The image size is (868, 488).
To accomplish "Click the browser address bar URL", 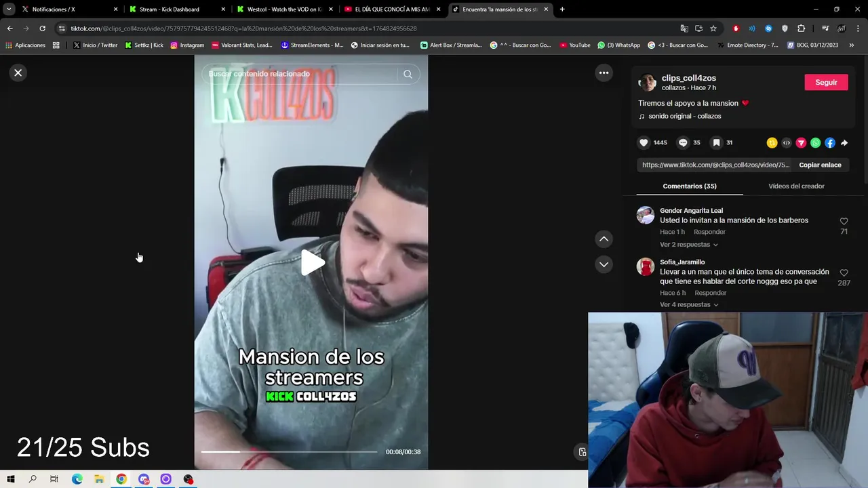I will (x=244, y=28).
